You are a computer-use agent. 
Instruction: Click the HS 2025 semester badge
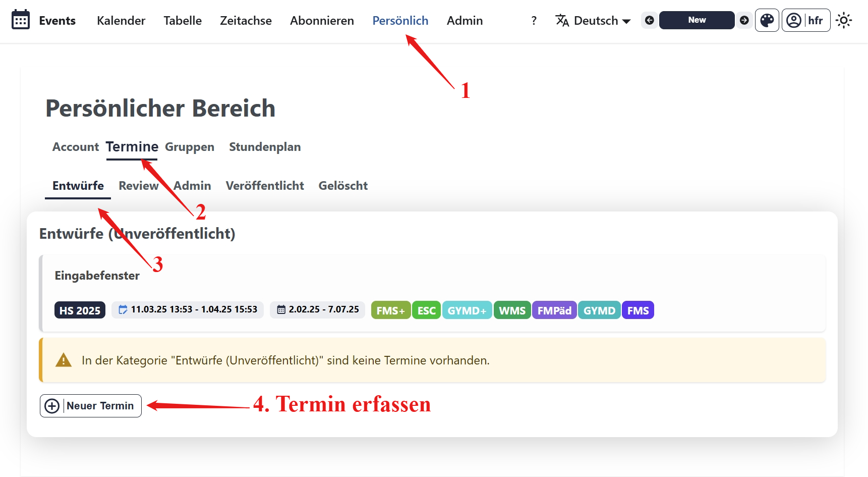click(80, 310)
